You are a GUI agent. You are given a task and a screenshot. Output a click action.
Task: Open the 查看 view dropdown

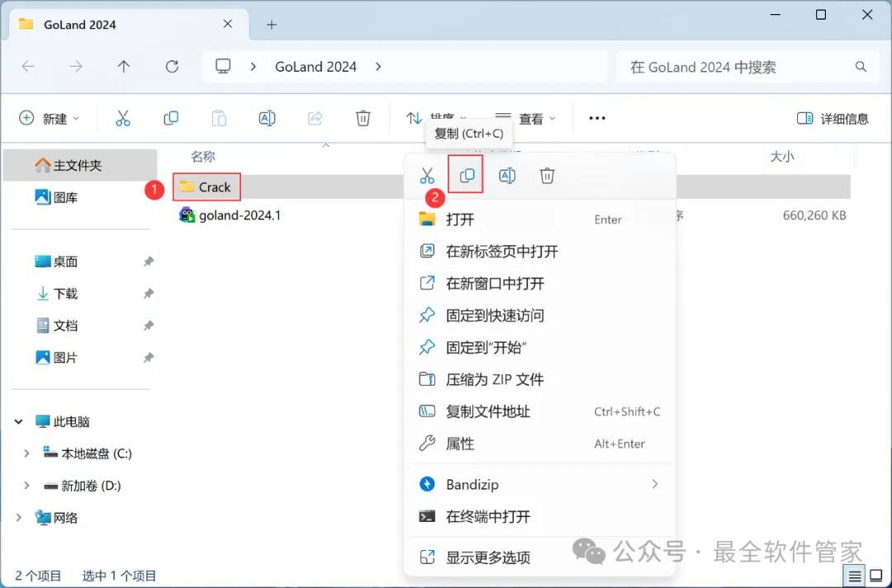525,118
